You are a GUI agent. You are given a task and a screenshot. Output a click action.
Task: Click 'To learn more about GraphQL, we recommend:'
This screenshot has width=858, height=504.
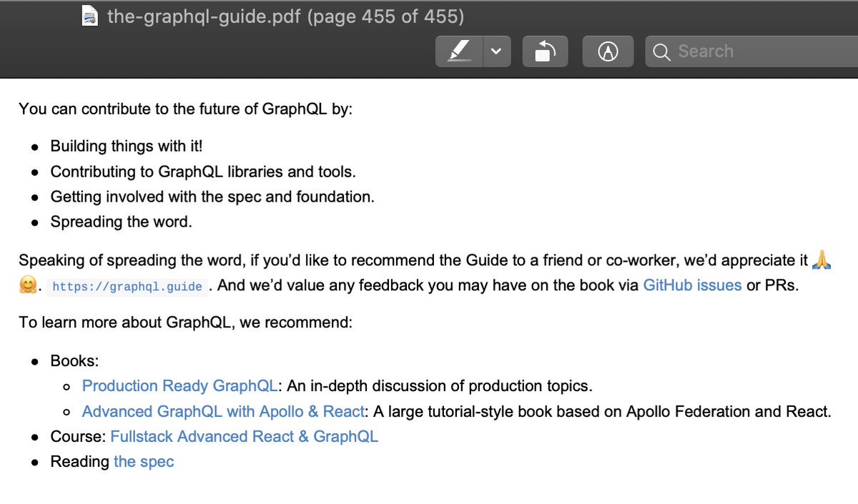coord(186,322)
